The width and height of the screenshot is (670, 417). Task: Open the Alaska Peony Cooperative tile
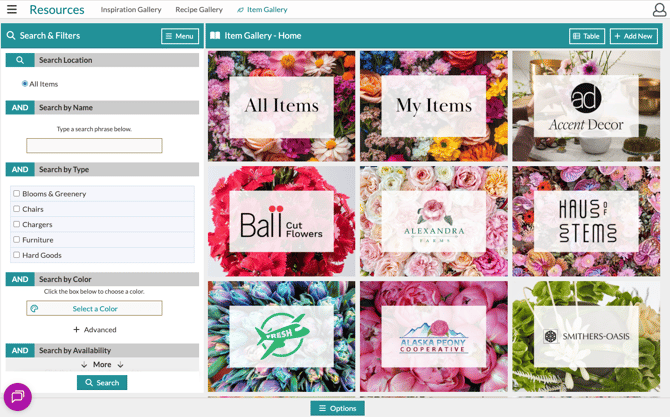[433, 336]
